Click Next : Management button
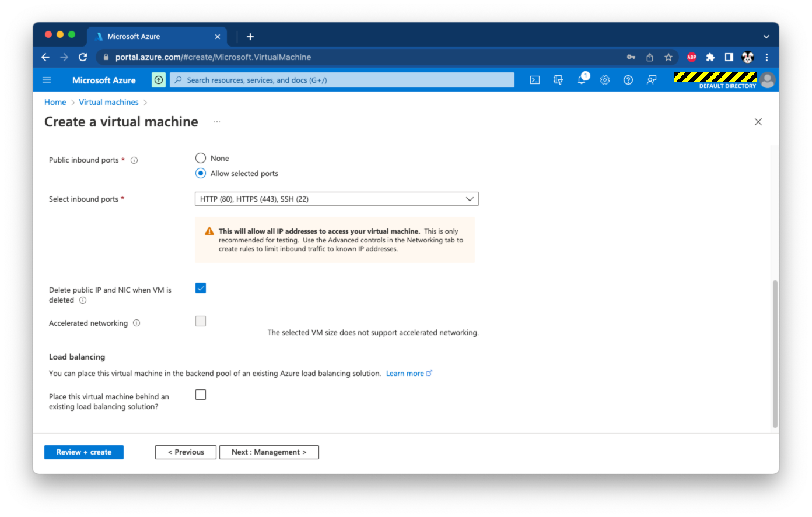 [x=269, y=452]
